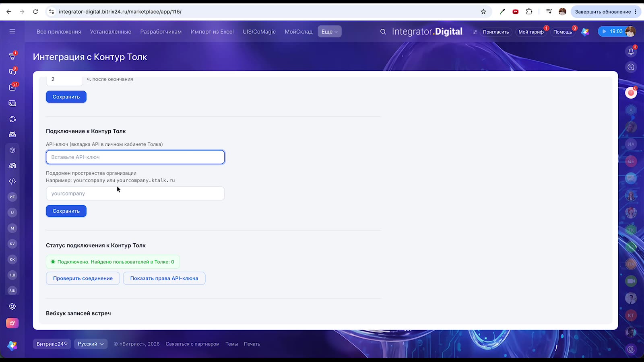Open the CRM card icon in sidebar
This screenshot has width=644, height=362.
[12, 103]
